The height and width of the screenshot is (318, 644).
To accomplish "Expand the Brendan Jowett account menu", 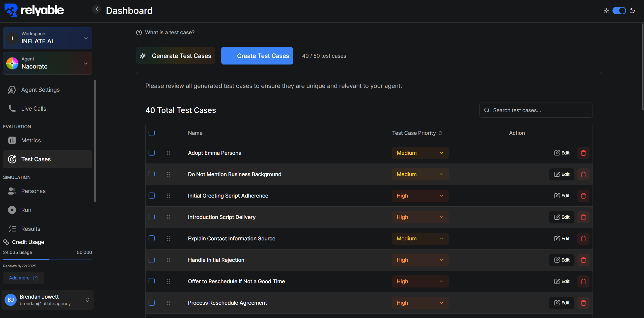I will point(47,300).
